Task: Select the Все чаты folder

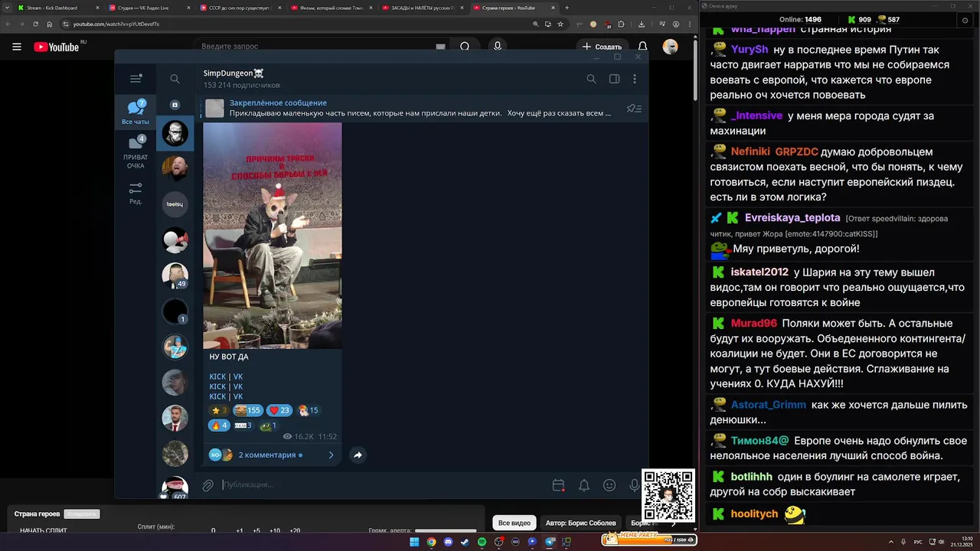Action: click(136, 112)
